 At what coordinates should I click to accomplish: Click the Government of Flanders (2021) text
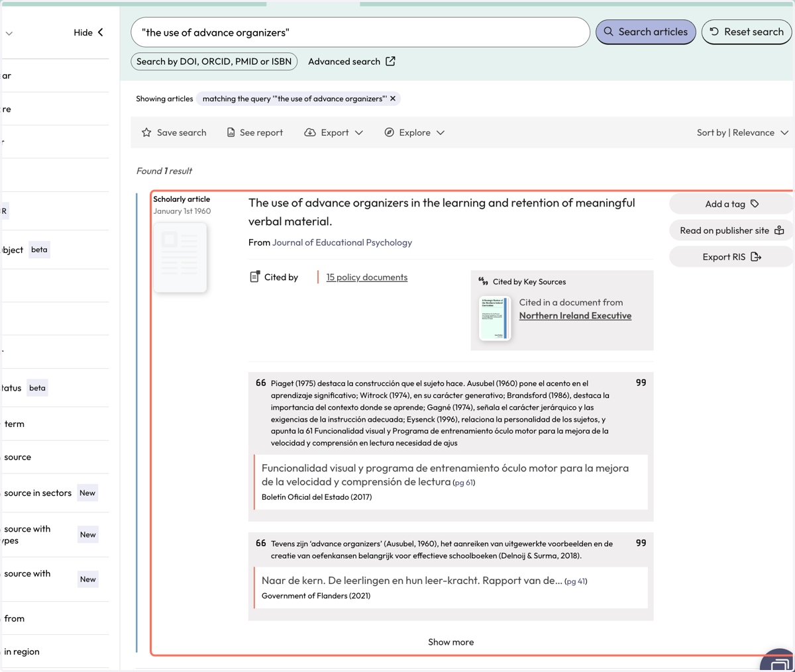tap(316, 596)
